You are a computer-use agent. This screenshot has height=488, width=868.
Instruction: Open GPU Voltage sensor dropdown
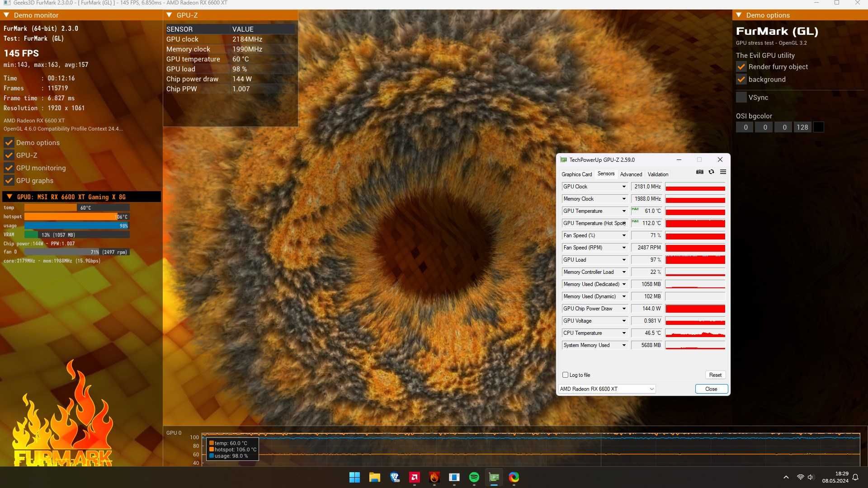click(x=624, y=321)
